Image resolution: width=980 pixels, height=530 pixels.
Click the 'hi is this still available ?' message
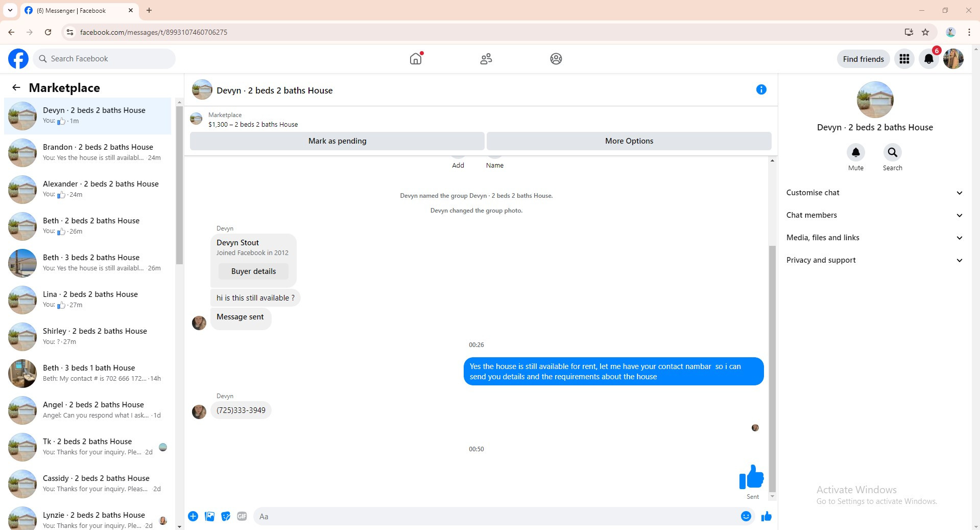pyautogui.click(x=255, y=298)
